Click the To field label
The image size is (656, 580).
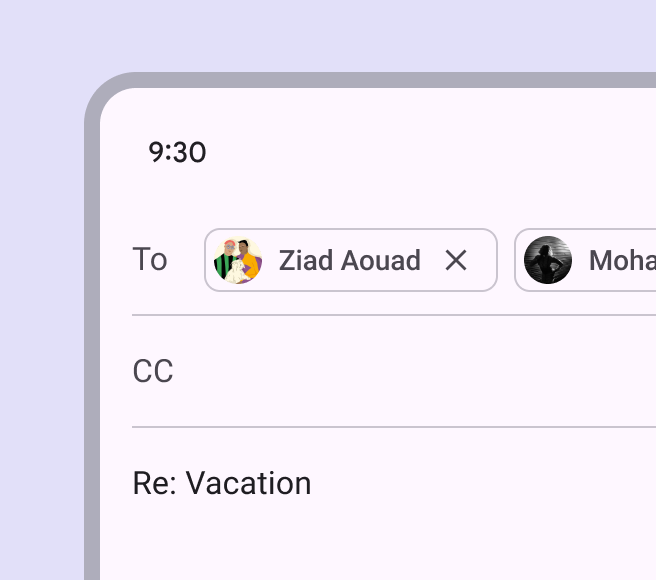[150, 260]
